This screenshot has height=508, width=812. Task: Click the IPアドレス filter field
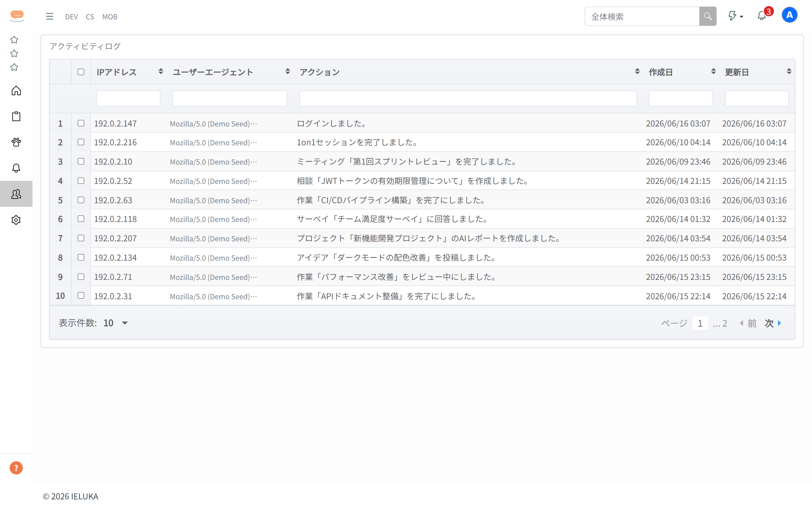(128, 99)
